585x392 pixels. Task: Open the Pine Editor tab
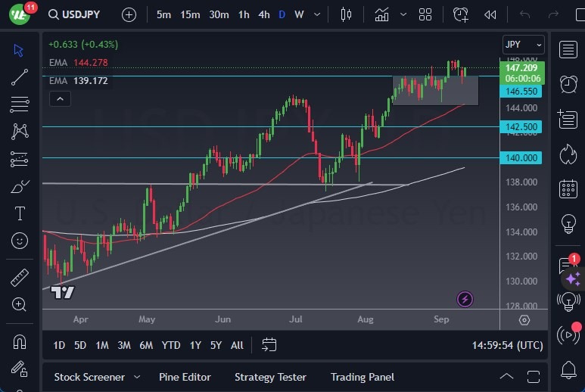click(185, 377)
